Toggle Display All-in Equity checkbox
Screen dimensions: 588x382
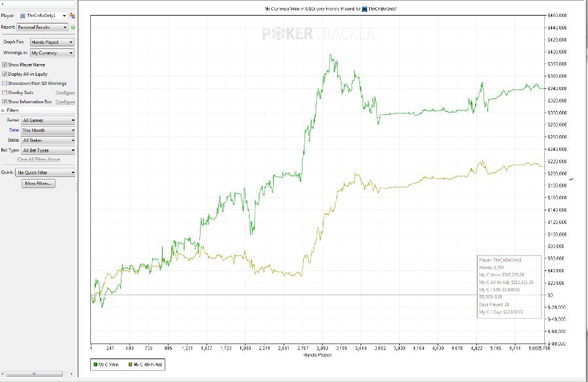click(x=5, y=74)
